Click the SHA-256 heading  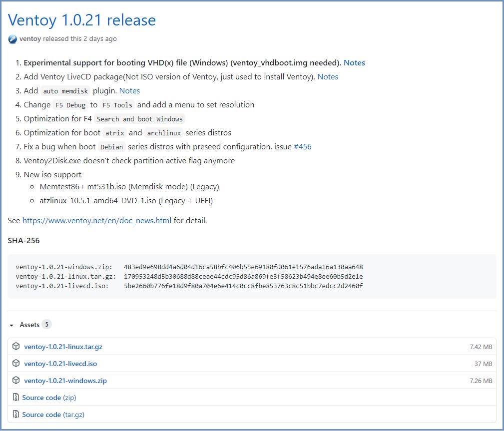(x=24, y=241)
